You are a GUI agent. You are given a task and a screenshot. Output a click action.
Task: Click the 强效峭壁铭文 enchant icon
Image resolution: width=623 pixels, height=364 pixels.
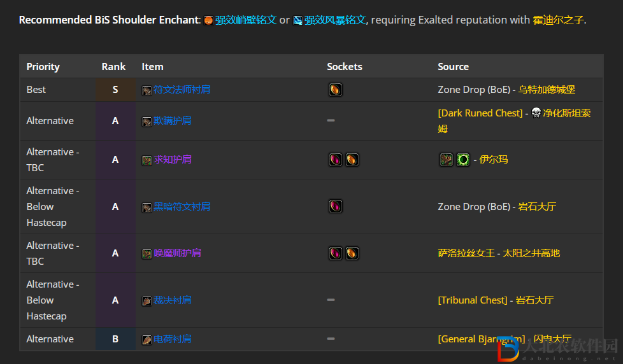[x=208, y=20]
